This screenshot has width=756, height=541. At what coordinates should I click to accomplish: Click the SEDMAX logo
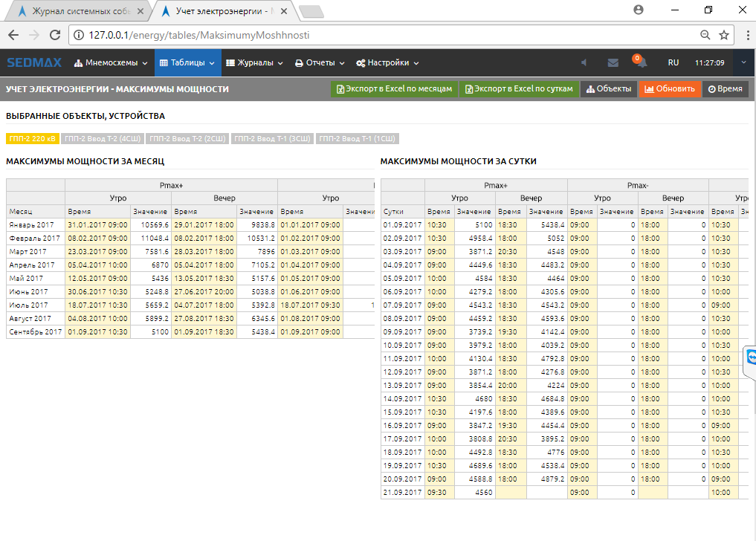(x=33, y=63)
